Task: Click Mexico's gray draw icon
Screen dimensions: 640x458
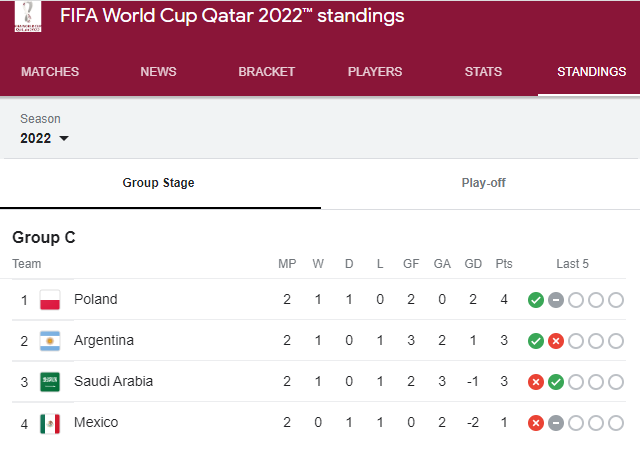Action: pos(556,423)
